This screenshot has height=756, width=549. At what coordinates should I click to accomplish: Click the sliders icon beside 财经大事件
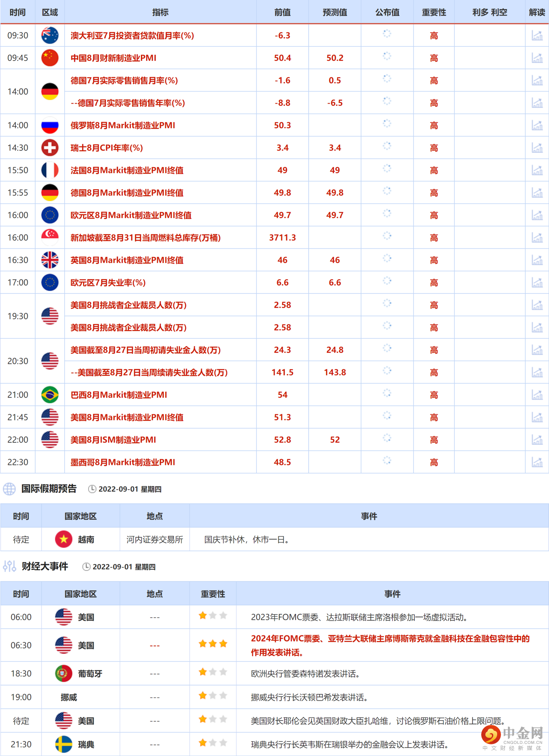pos(9,566)
